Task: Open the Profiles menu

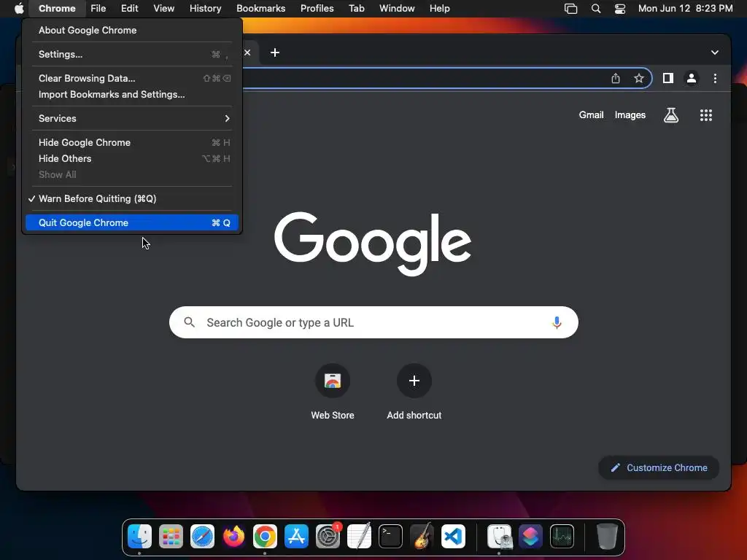Action: click(317, 8)
